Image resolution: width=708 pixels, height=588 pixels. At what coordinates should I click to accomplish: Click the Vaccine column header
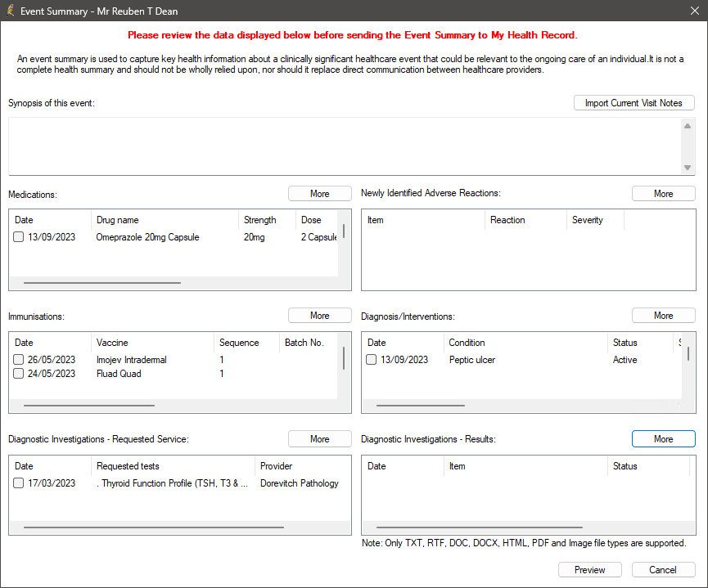[x=152, y=343]
